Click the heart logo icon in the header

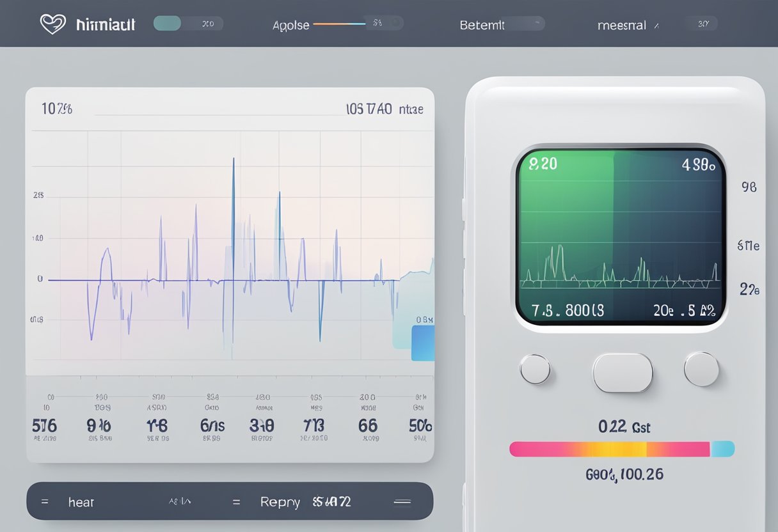[53, 24]
